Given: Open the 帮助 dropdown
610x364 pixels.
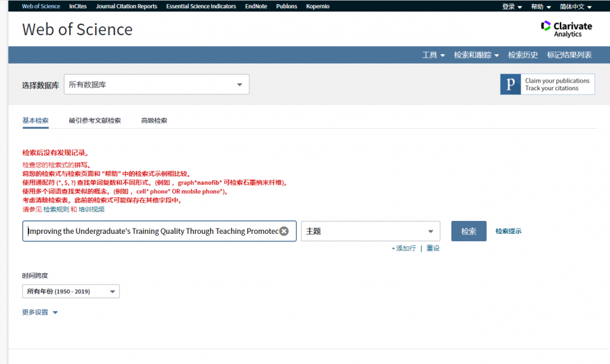Looking at the screenshot, I should point(541,7).
